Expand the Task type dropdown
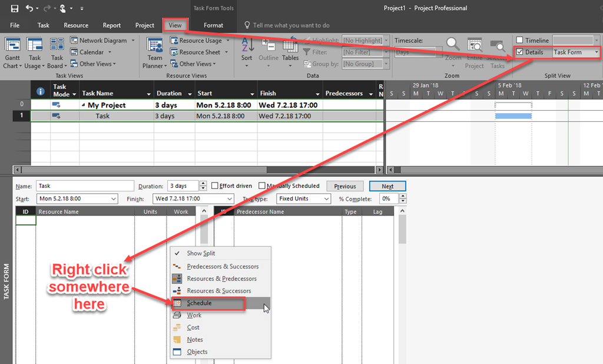 point(326,199)
